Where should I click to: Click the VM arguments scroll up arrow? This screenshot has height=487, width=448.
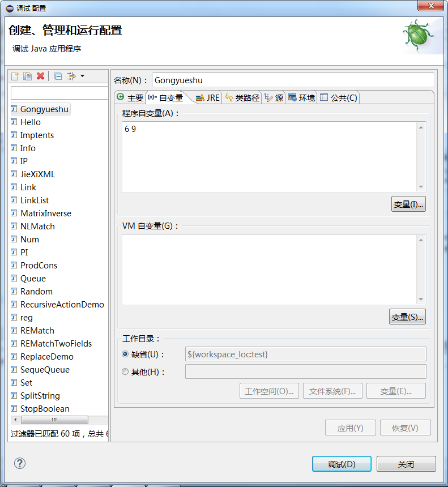pyautogui.click(x=421, y=240)
